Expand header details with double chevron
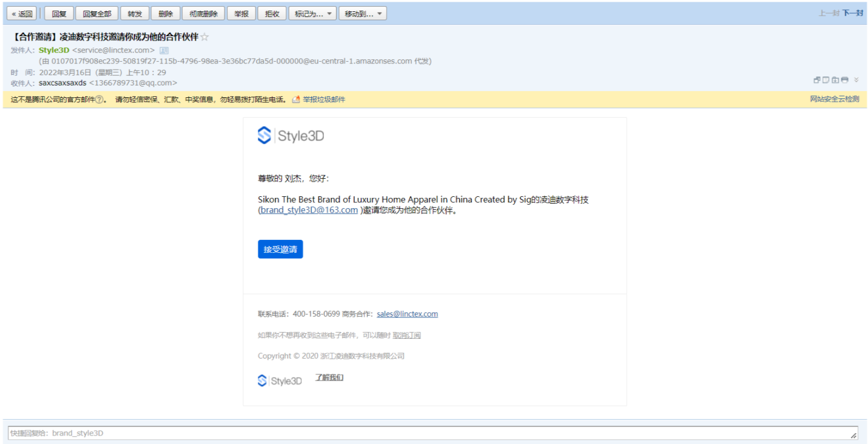Image resolution: width=868 pixels, height=444 pixels. (856, 80)
